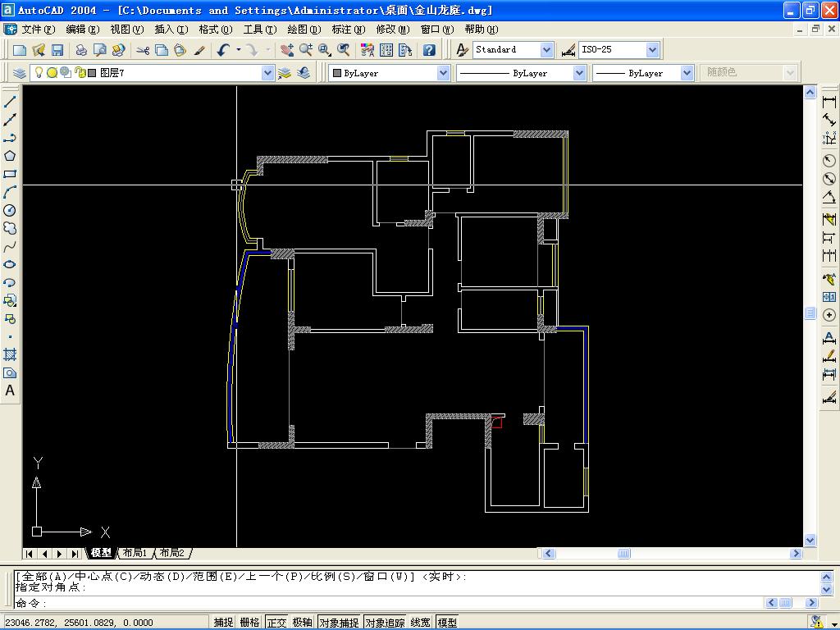This screenshot has height=630, width=840.
Task: Switch to the 布局1 layout tab
Action: click(135, 553)
